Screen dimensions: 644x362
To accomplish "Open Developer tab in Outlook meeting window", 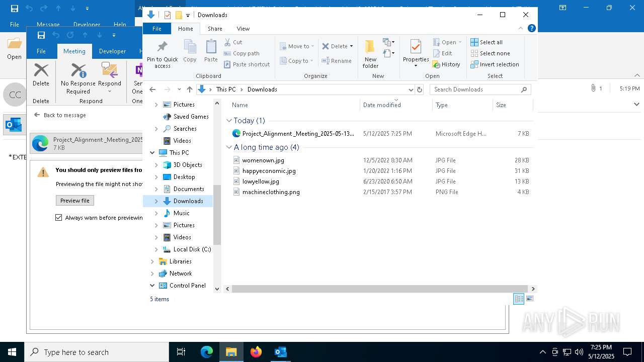I will click(112, 51).
